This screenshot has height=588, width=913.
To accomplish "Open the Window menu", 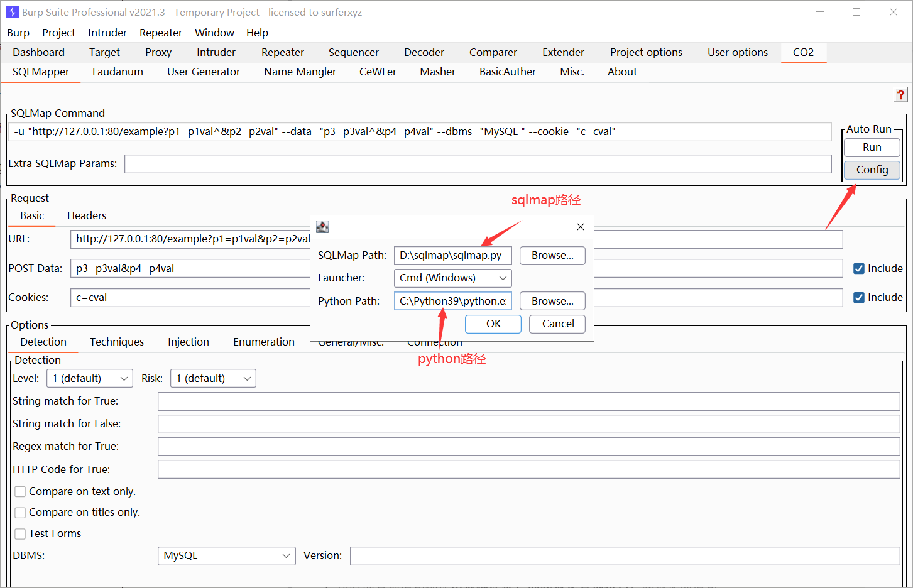I will pos(214,33).
